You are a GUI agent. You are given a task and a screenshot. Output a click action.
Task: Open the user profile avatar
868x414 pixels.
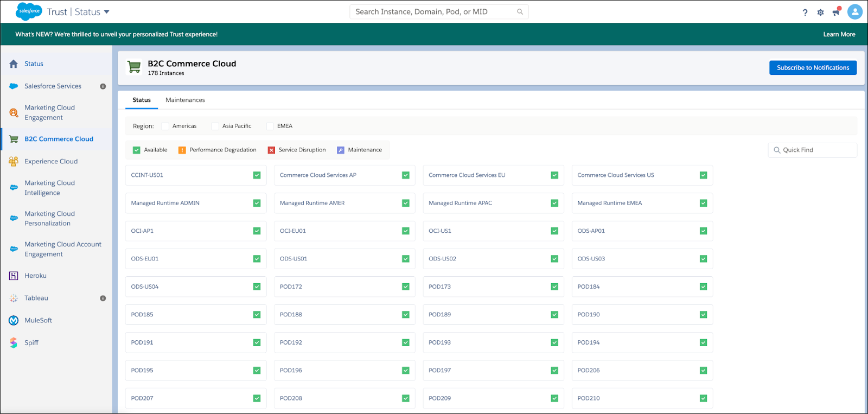click(x=855, y=11)
